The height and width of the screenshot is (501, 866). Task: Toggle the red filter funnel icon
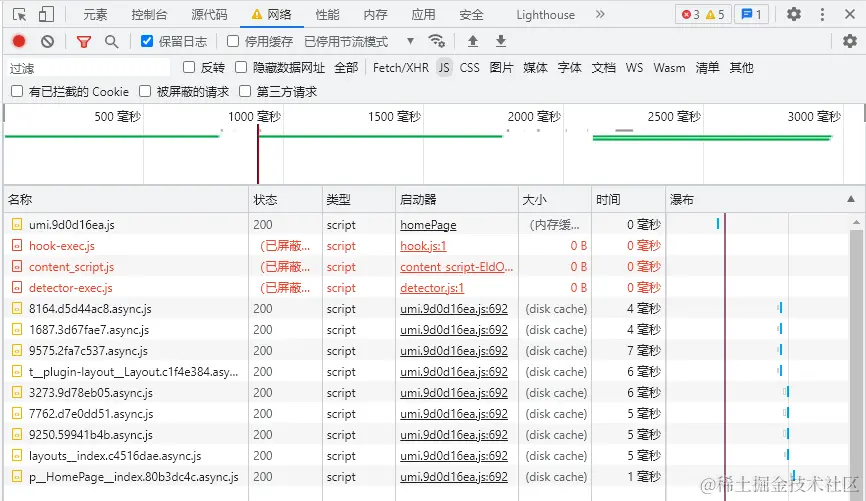click(84, 41)
